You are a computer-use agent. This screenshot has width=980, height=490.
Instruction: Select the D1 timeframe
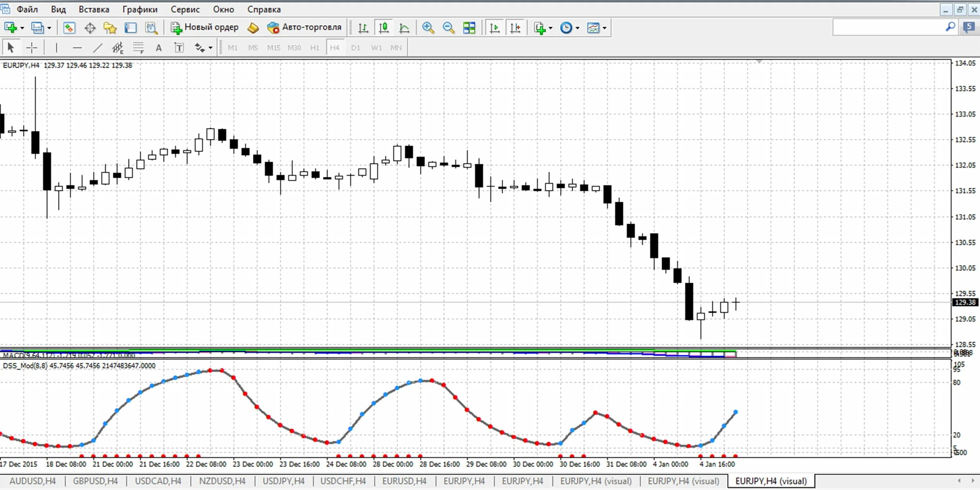coord(356,48)
